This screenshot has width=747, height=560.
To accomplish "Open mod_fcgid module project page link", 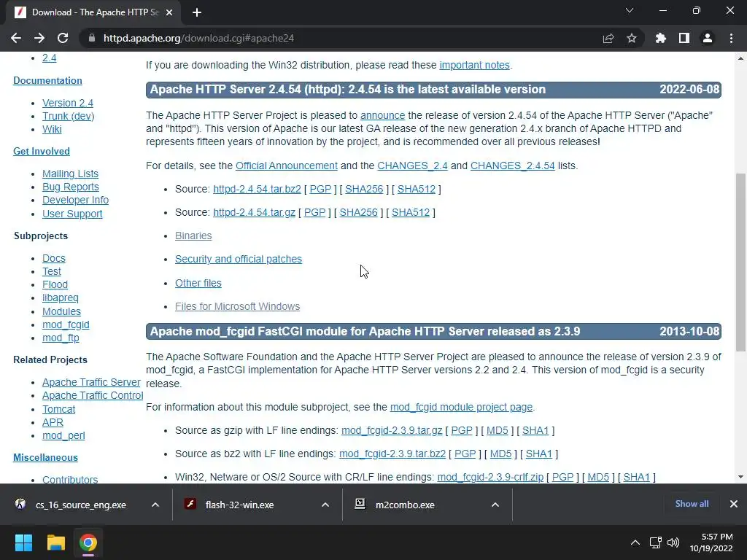I will point(461,407).
